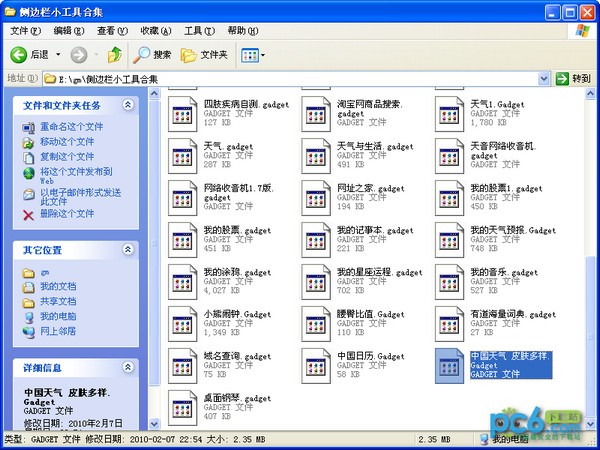Screen dimensions: 600x450
Task: Go up one folder level
Action: pos(114,55)
